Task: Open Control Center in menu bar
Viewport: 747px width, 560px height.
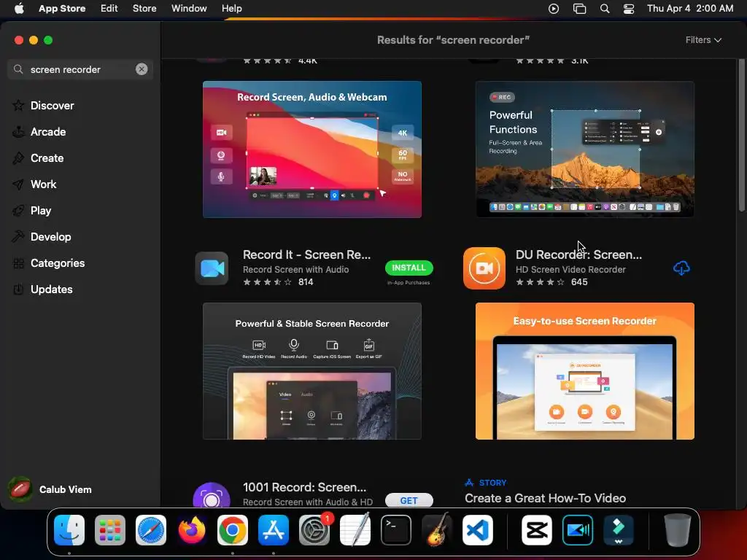Action: point(629,9)
